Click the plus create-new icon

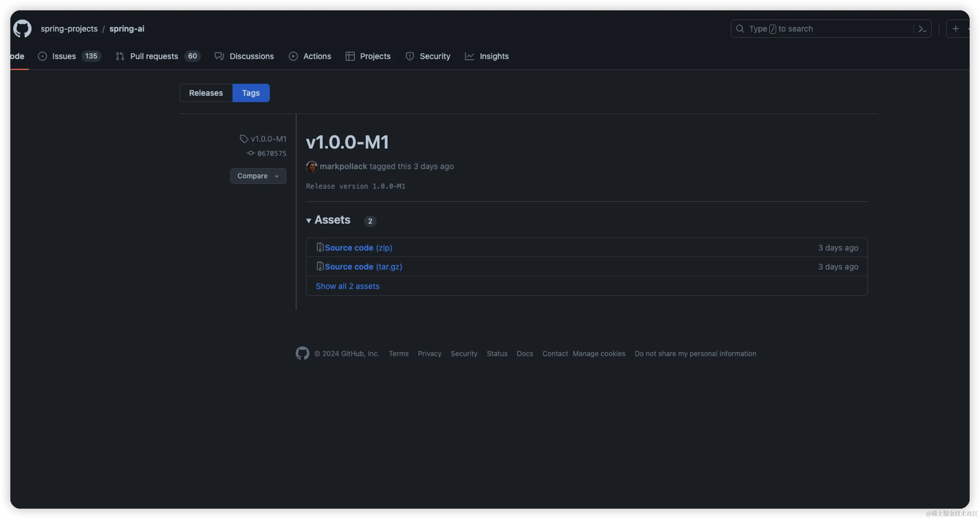[x=955, y=28]
